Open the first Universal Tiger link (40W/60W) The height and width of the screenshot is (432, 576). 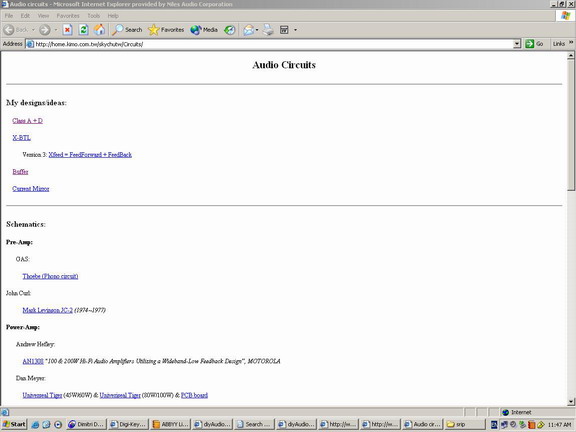coord(42,395)
